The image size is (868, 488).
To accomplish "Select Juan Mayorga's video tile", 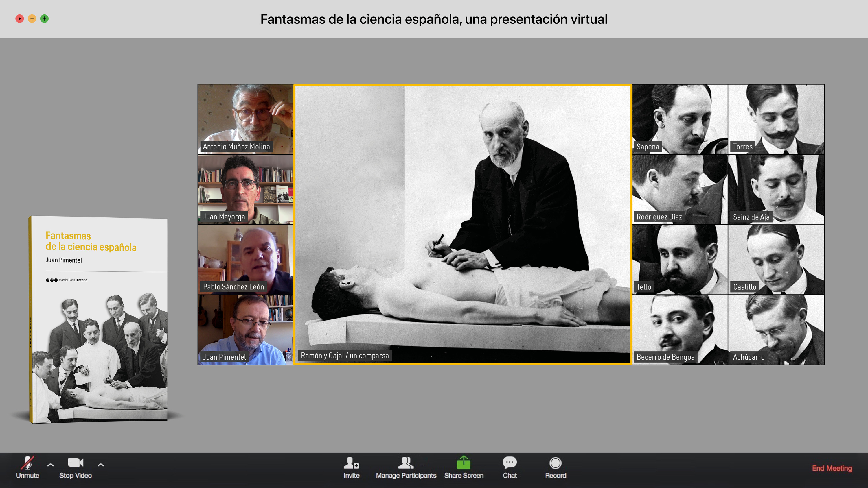I will tap(245, 188).
